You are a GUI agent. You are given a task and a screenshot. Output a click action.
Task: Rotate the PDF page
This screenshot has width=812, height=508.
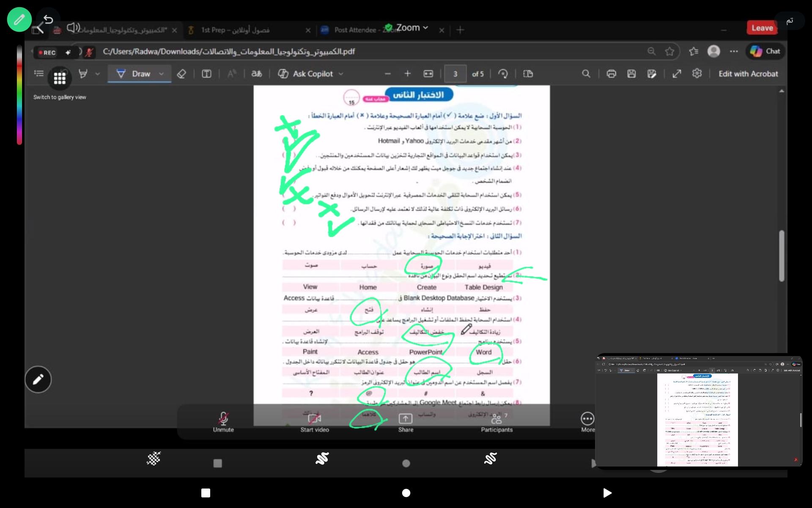503,74
